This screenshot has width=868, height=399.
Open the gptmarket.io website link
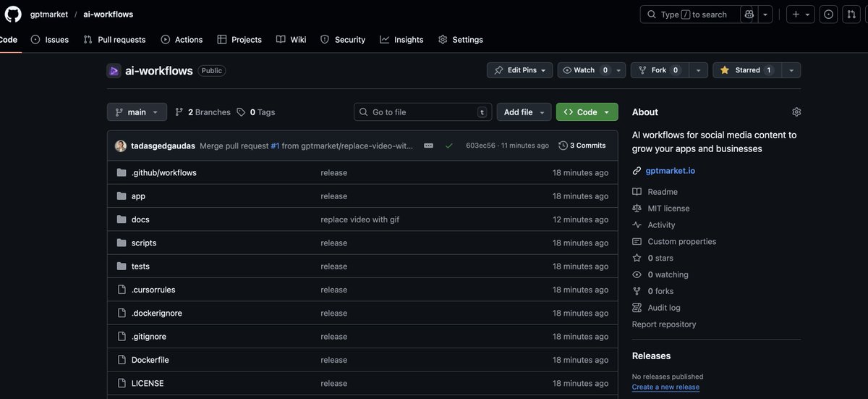click(671, 171)
